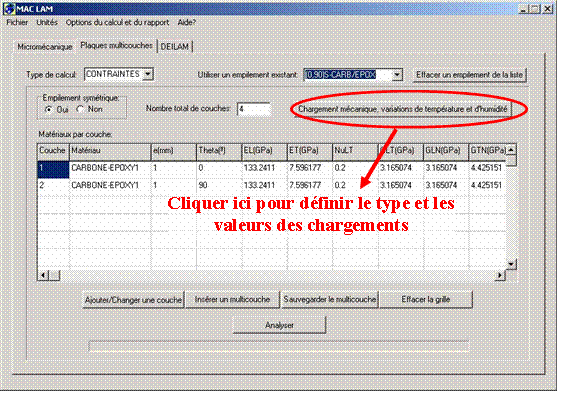Select couche 2 row header cell
The image size is (576, 397).
pos(53,186)
